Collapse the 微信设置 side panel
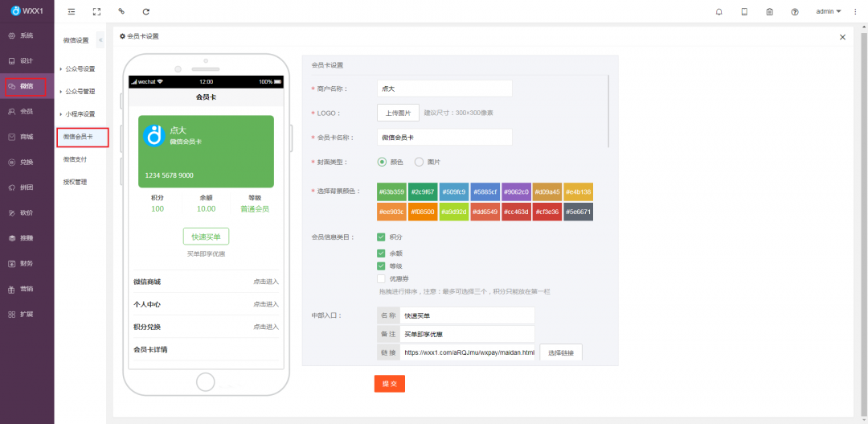The height and width of the screenshot is (424, 868). (x=100, y=40)
